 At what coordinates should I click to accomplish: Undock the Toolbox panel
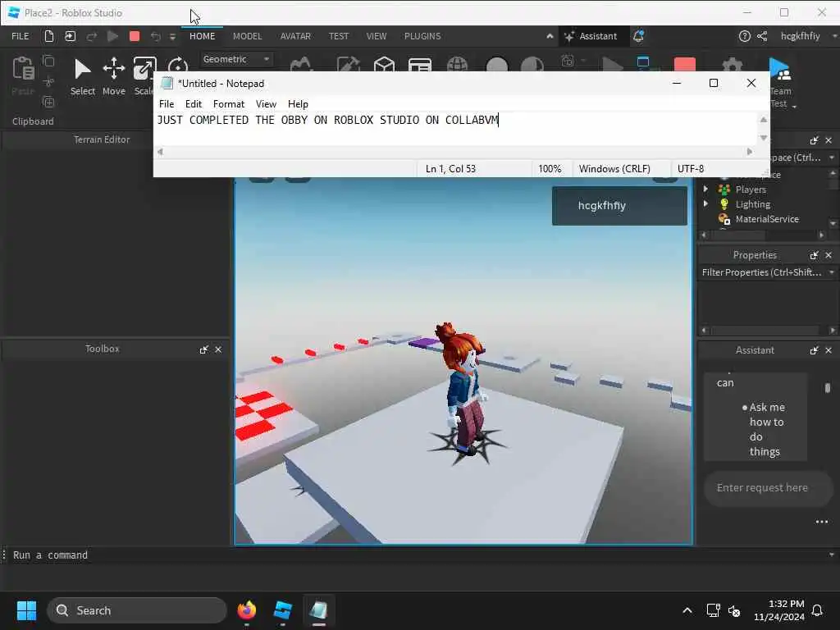[x=203, y=349]
